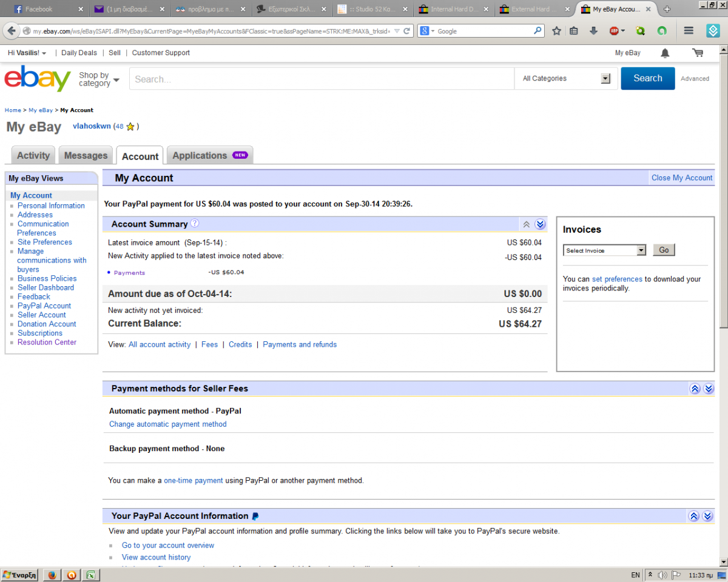Click the teal diamond extension icon

click(713, 31)
